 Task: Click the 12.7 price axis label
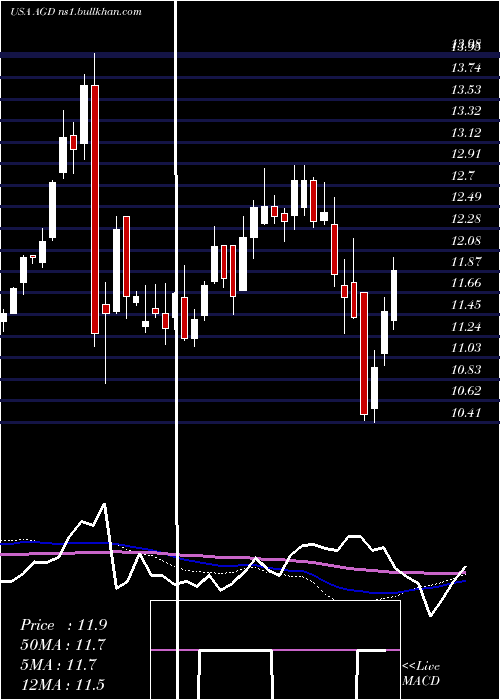pyautogui.click(x=463, y=175)
